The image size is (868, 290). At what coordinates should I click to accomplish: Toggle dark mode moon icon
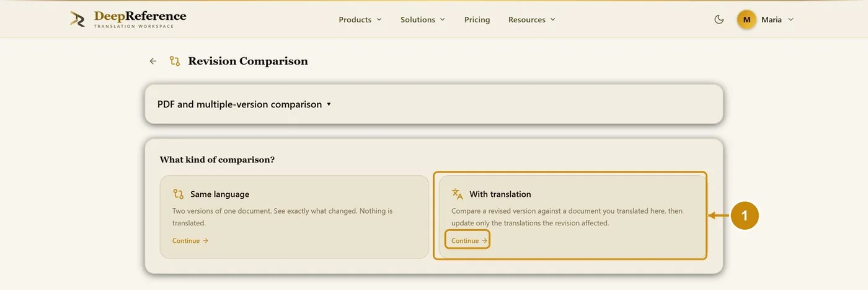click(719, 19)
